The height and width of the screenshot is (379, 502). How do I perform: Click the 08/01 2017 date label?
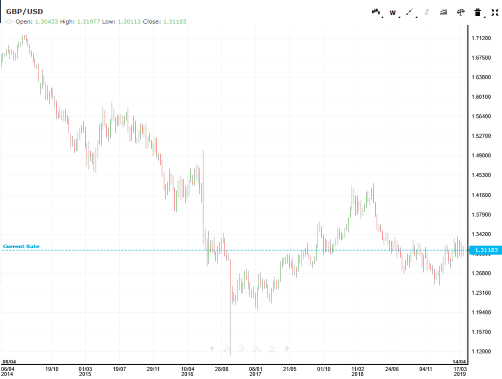point(256,371)
